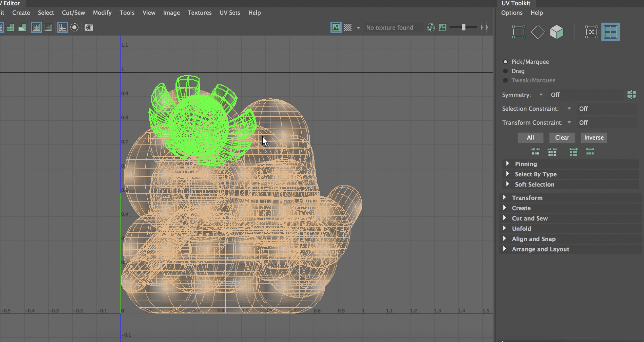Open the UV Sets menu
This screenshot has width=644, height=342.
pyautogui.click(x=230, y=13)
